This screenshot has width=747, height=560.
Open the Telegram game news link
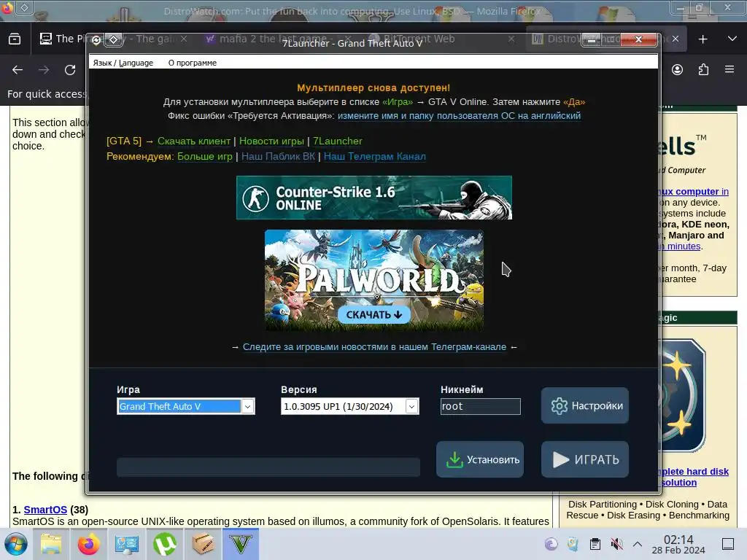click(x=374, y=346)
